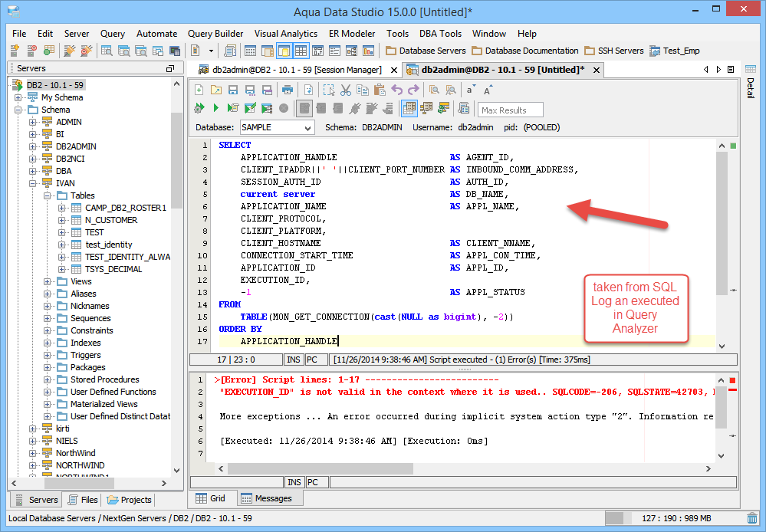
Task: Toggle INS mode in the editor status bar
Action: tap(294, 360)
